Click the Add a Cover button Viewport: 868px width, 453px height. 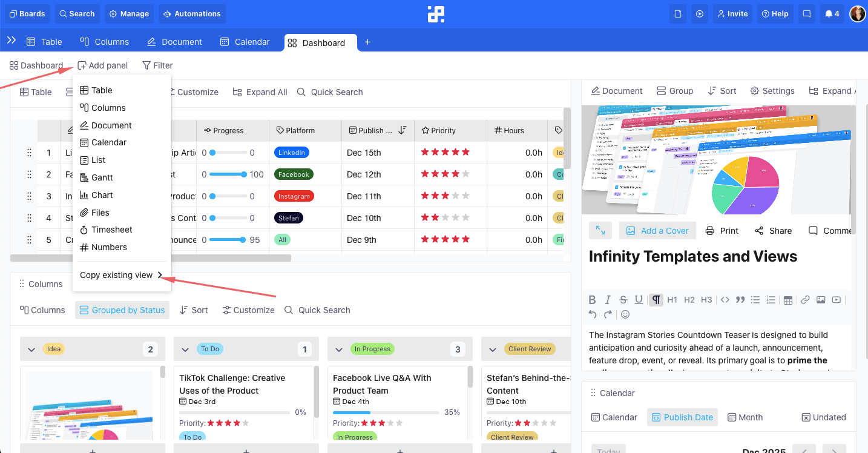[657, 230]
